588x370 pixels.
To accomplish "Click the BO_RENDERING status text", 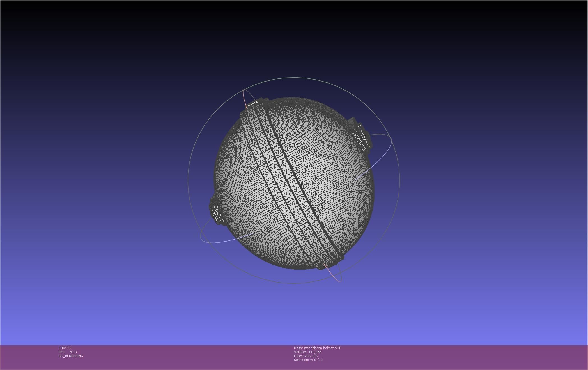I will 71,356.
